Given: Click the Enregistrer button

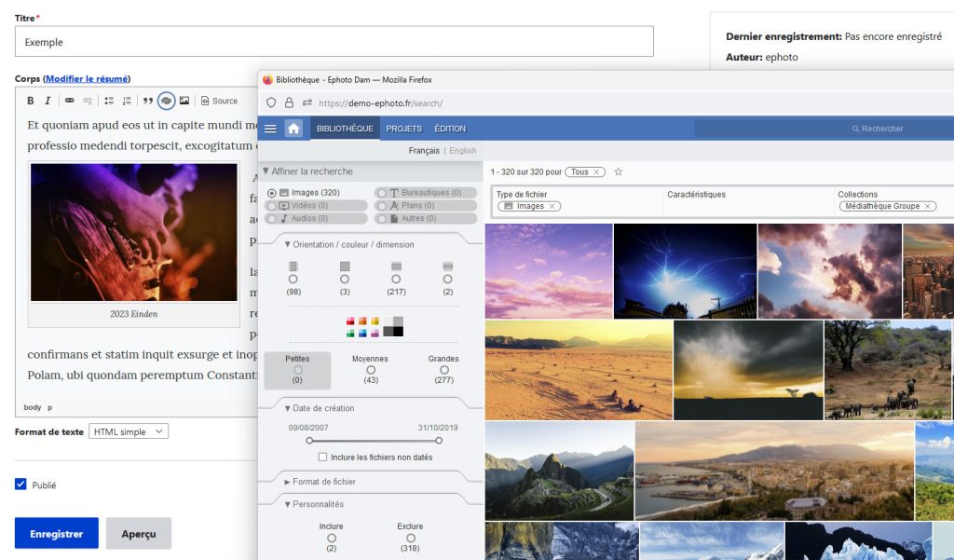Looking at the screenshot, I should [x=57, y=533].
